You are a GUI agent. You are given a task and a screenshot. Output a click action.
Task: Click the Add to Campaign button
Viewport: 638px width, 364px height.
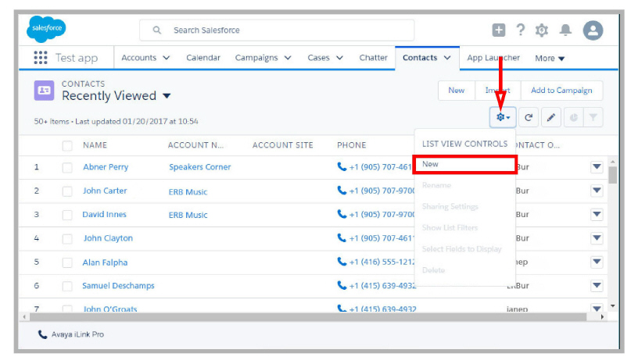point(561,91)
